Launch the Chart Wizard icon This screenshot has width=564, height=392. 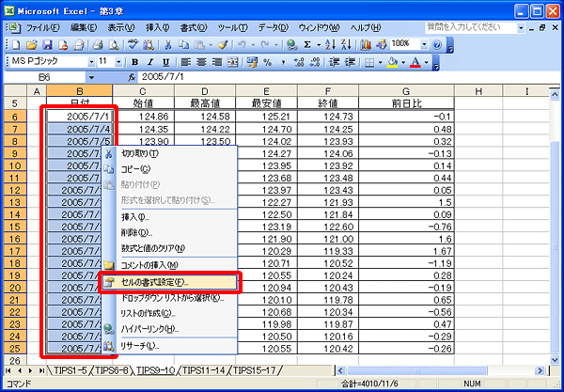click(366, 44)
